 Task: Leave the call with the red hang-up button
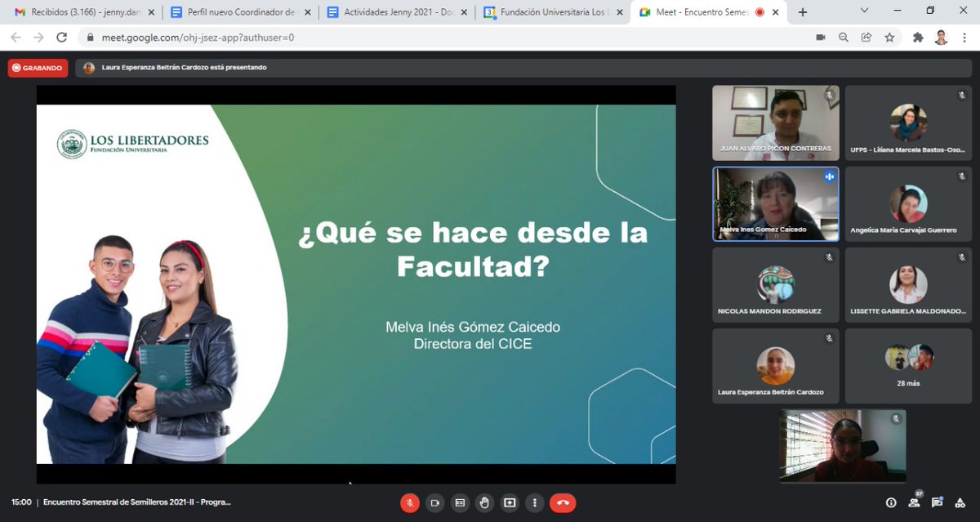pos(563,502)
